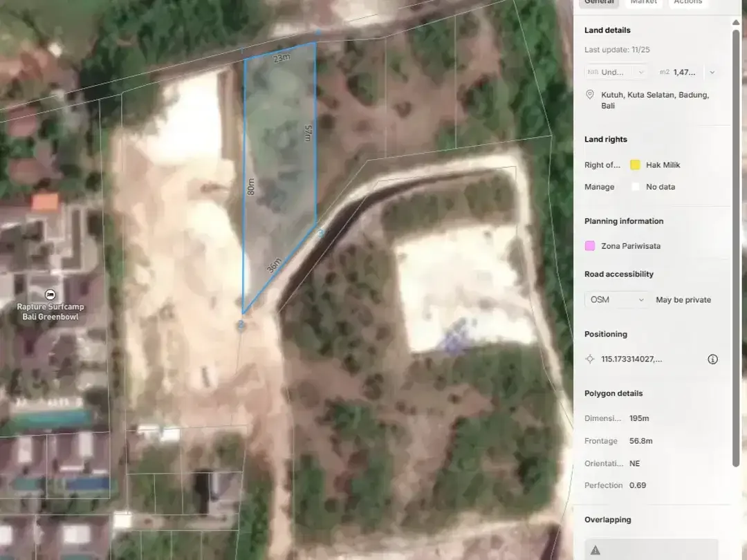Click the No data value beside Manage
This screenshot has height=560, width=747.
tap(661, 187)
